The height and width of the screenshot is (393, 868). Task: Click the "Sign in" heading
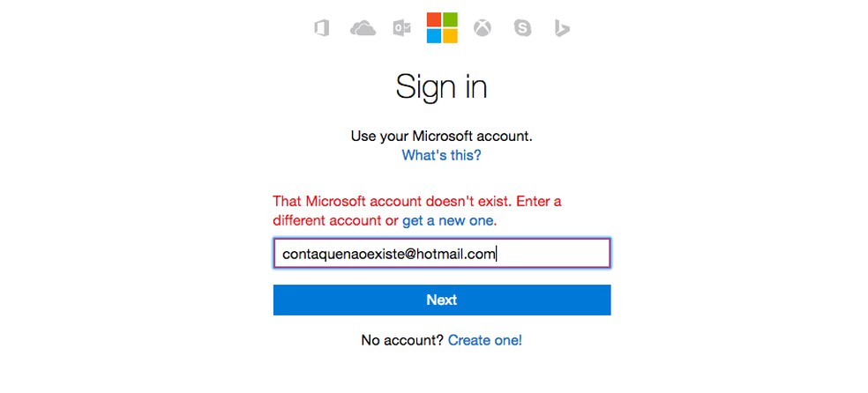[441, 86]
